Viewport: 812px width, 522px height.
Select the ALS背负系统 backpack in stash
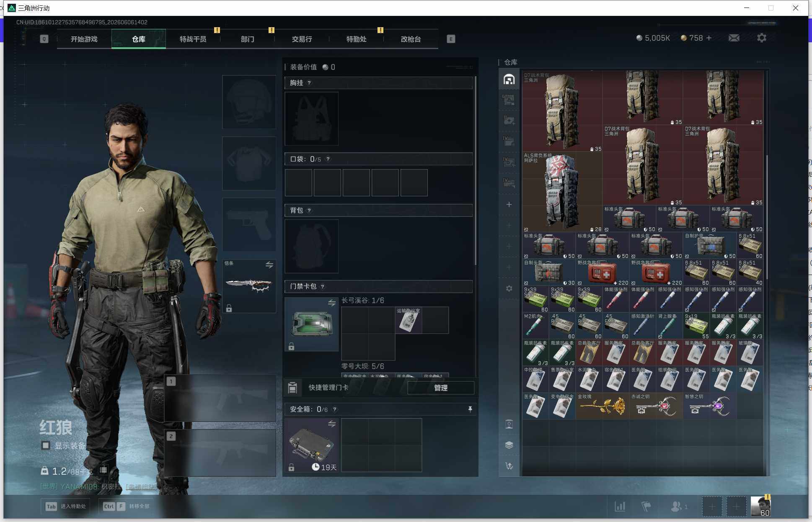click(x=562, y=192)
